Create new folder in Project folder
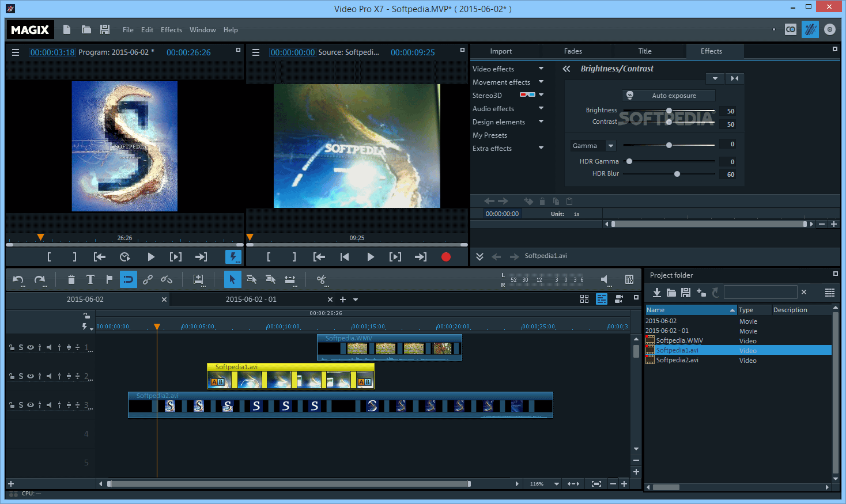Image resolution: width=846 pixels, height=504 pixels. coord(701,293)
